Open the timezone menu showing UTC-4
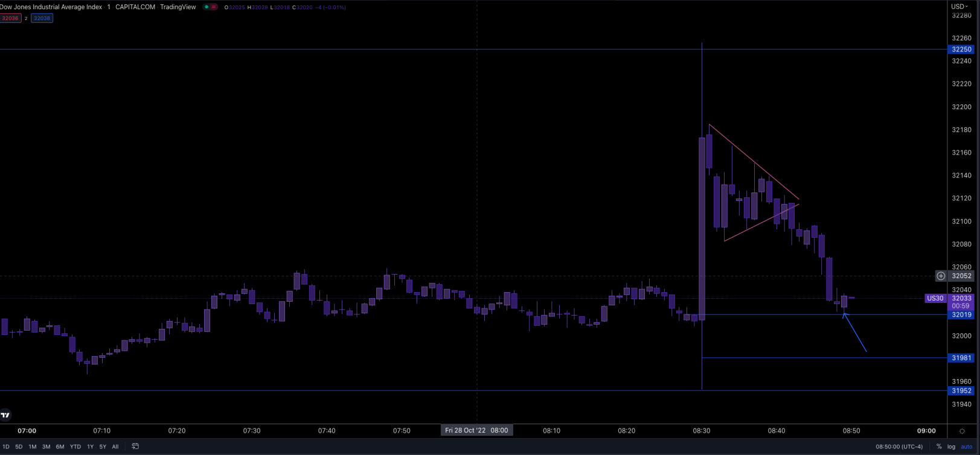Image resolution: width=980 pixels, height=455 pixels. pos(899,447)
